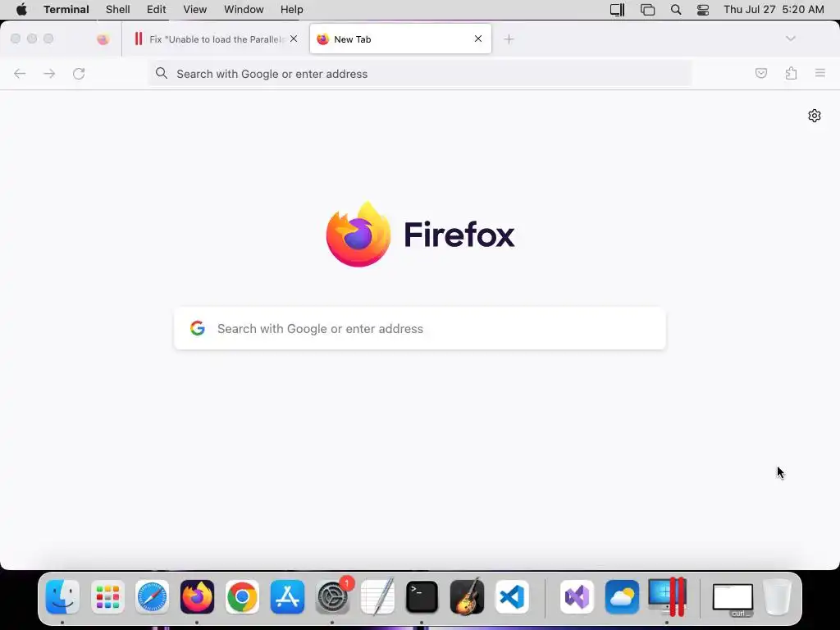
Task: Click the date and time clock
Action: 774,10
